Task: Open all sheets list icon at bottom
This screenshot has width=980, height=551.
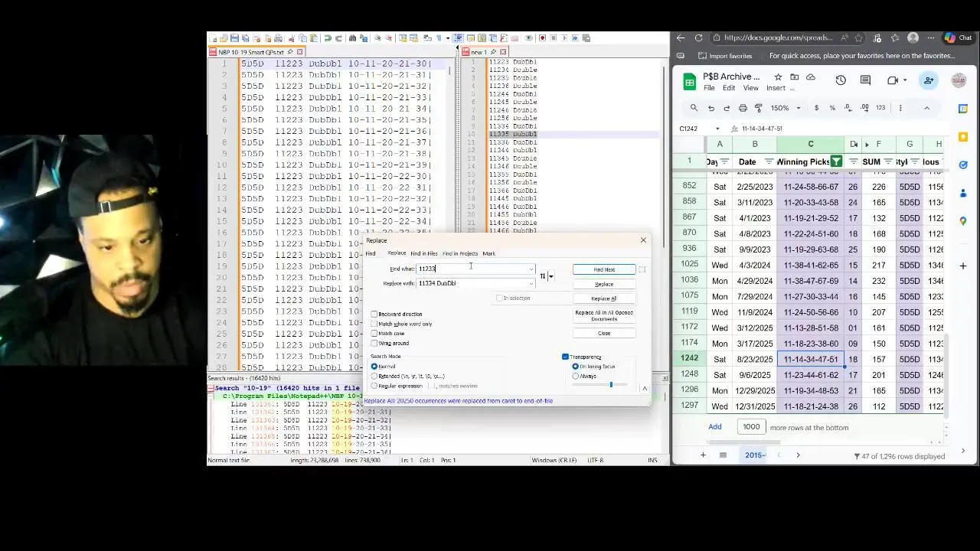Action: (722, 455)
